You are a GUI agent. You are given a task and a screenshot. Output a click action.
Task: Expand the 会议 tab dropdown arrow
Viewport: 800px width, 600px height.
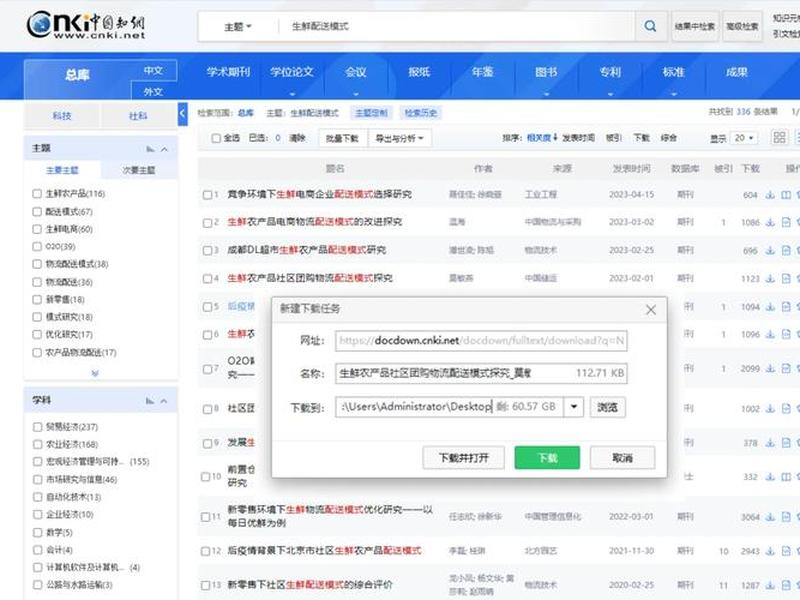pos(356,94)
